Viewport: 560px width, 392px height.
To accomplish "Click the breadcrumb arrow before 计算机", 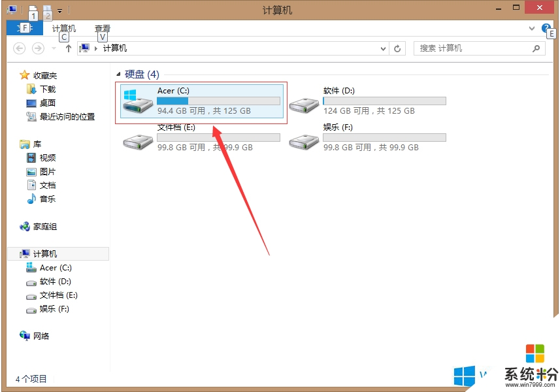I will pyautogui.click(x=95, y=48).
